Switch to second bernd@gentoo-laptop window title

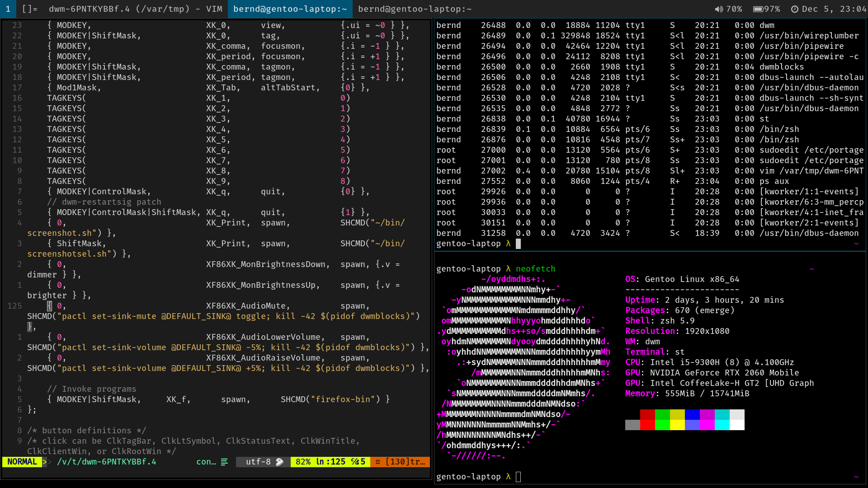pos(290,9)
